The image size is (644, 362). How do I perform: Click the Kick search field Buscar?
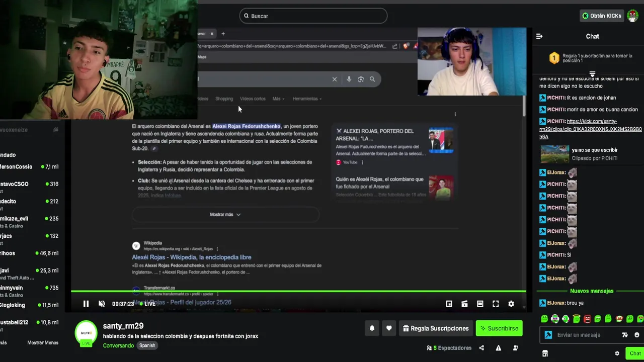(x=313, y=16)
